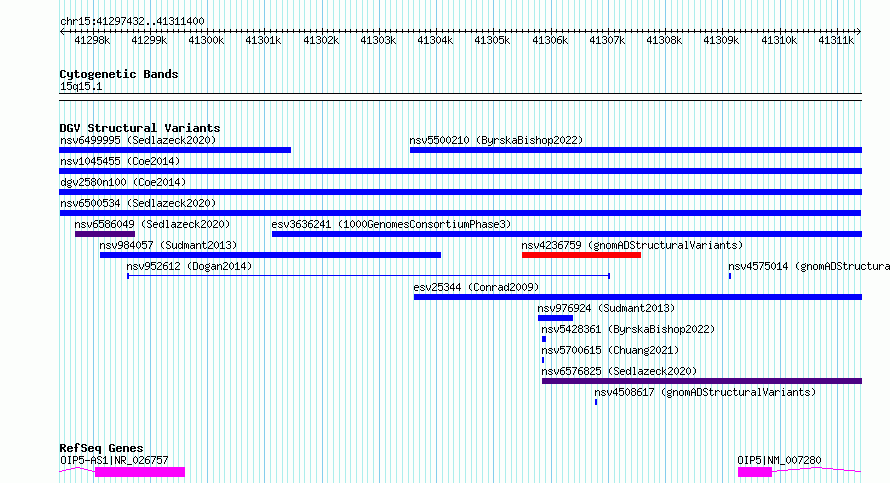Screen dimensions: 890x483
Task: Open the nsv4575014 variant label
Action: (809, 266)
